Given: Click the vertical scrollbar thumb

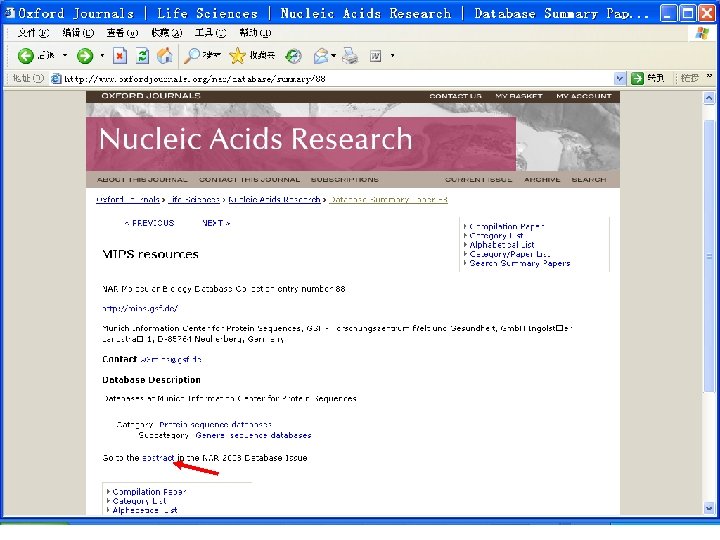Looking at the screenshot, I should click(709, 256).
